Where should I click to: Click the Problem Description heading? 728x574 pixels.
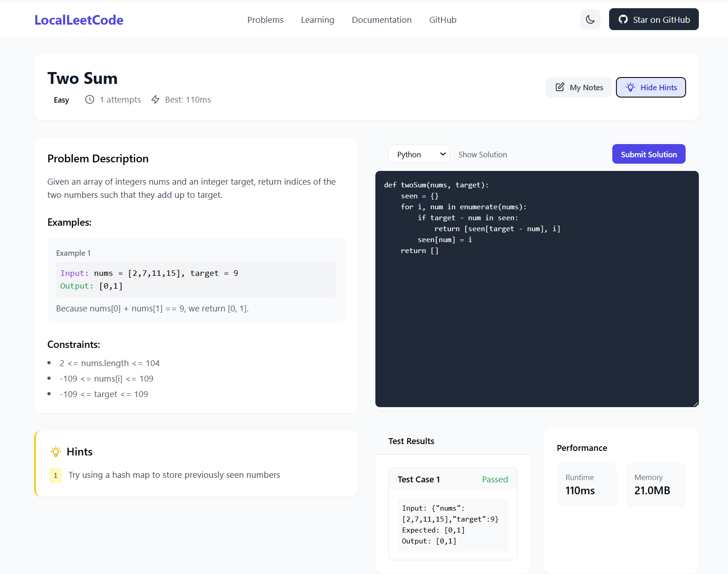(x=98, y=158)
